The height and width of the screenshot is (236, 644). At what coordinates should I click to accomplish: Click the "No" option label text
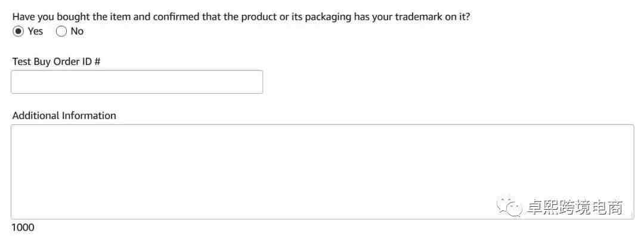click(77, 31)
